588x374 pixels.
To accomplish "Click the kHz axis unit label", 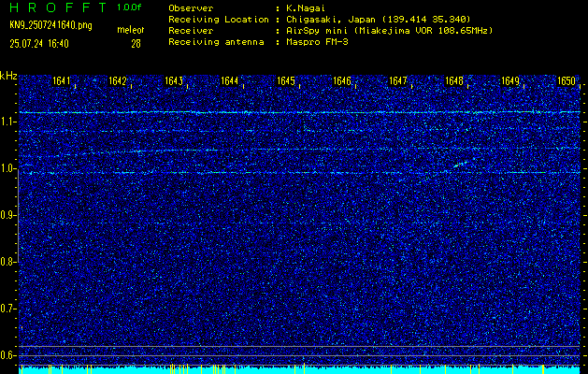I will (8, 76).
